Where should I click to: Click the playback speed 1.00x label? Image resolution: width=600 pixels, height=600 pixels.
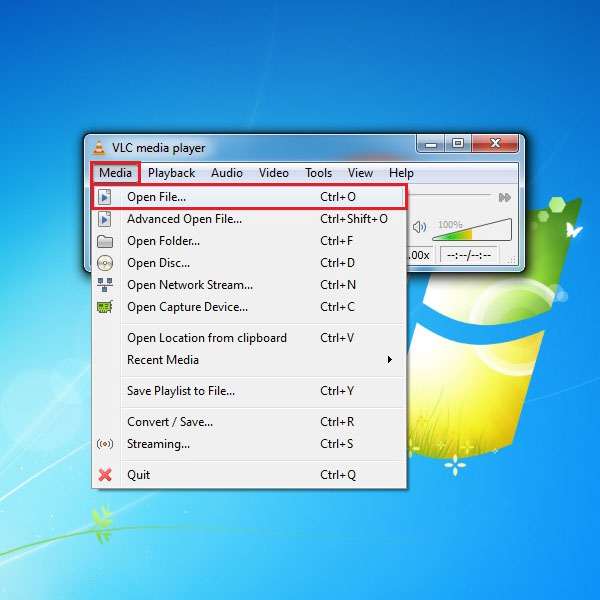click(419, 255)
